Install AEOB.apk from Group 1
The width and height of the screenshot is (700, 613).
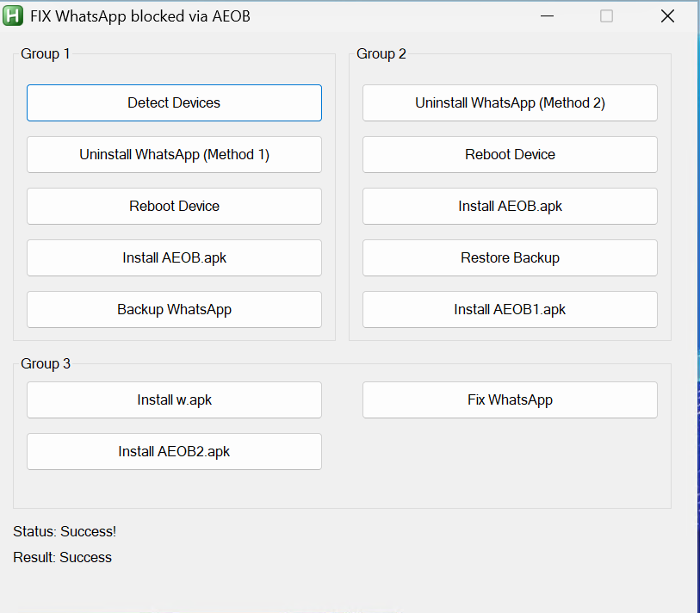pyautogui.click(x=174, y=257)
